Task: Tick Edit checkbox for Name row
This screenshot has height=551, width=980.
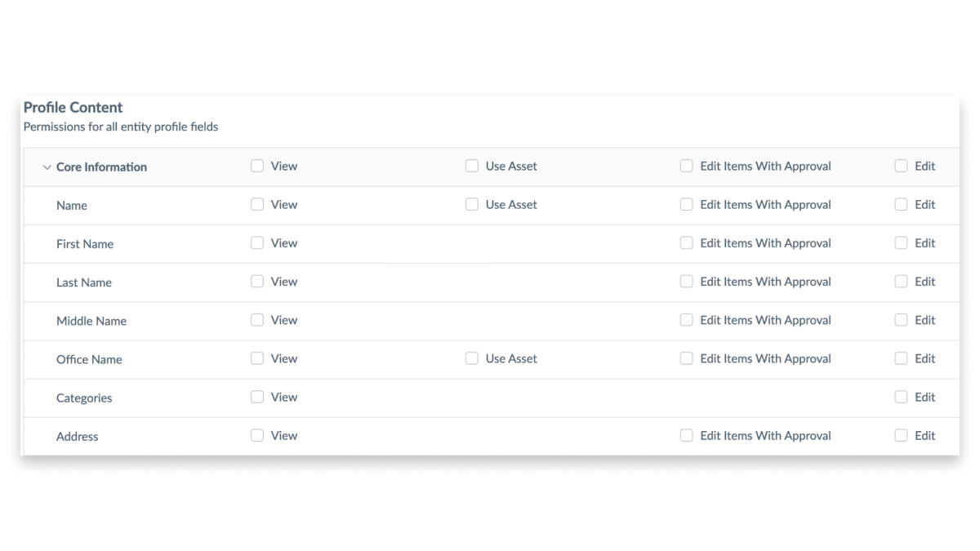Action: coord(902,204)
